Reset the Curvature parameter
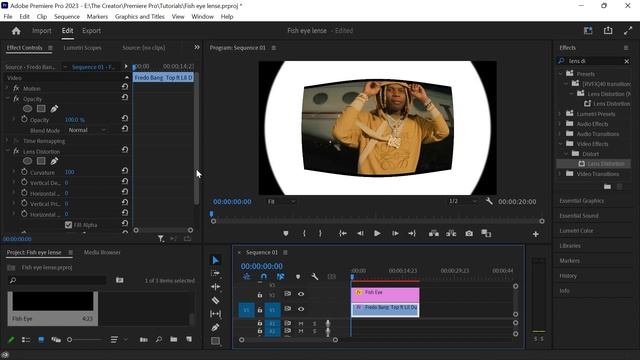 point(125,171)
